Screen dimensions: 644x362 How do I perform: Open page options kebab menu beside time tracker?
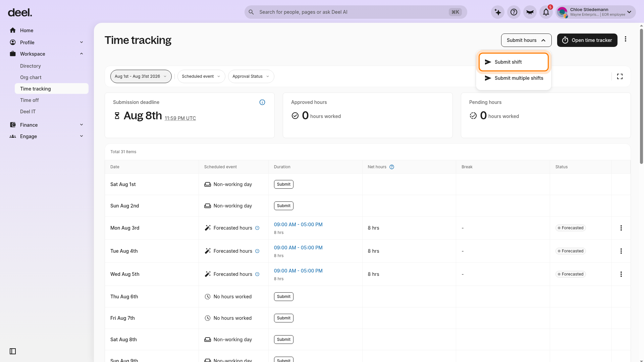[626, 39]
